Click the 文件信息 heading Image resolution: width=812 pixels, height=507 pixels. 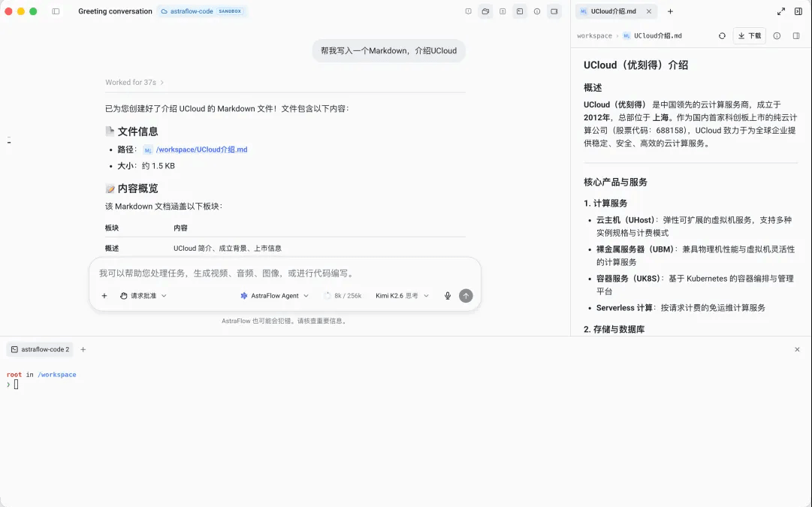[x=137, y=131]
